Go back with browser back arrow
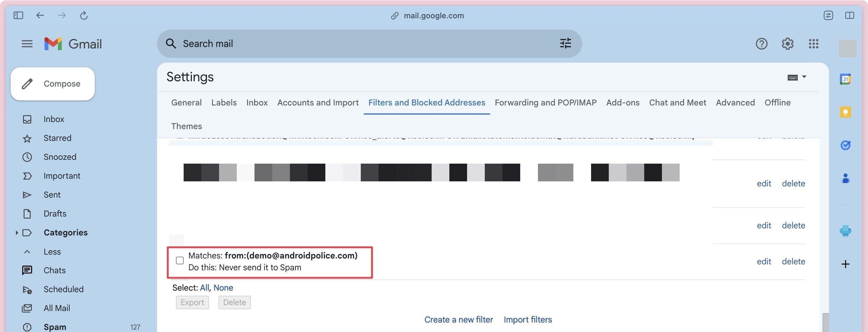 coord(40,15)
